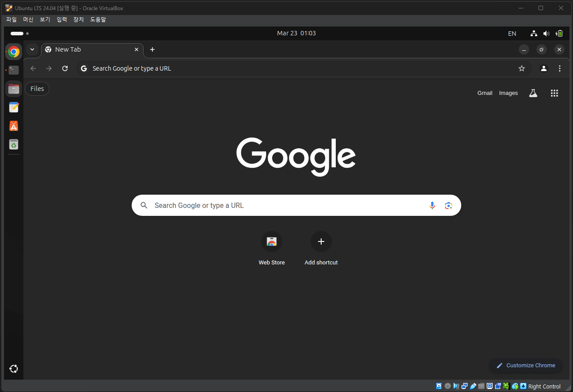Viewport: 573px width, 392px height.
Task: Click the Google logo
Action: pyautogui.click(x=296, y=157)
